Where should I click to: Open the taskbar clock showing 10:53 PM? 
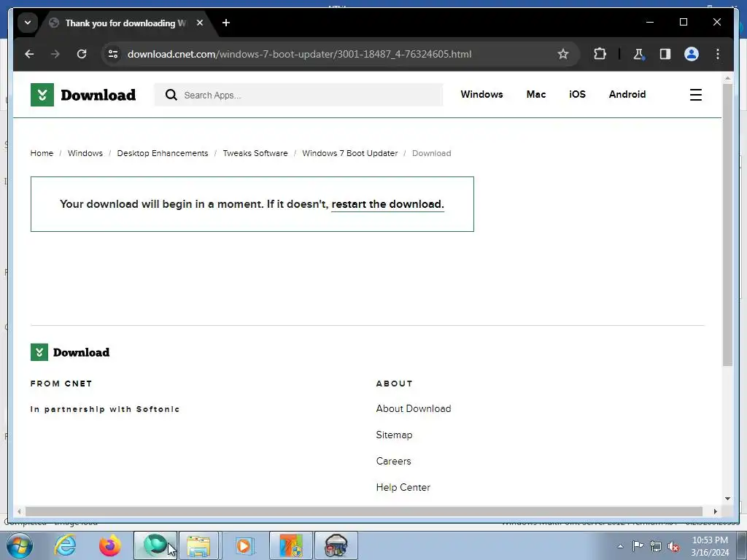tap(710, 546)
